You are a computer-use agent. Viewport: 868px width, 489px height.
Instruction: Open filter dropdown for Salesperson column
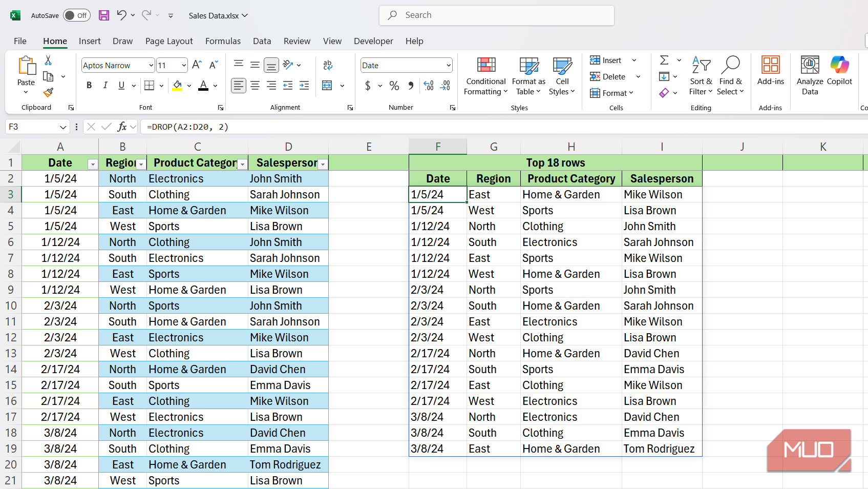coord(323,164)
